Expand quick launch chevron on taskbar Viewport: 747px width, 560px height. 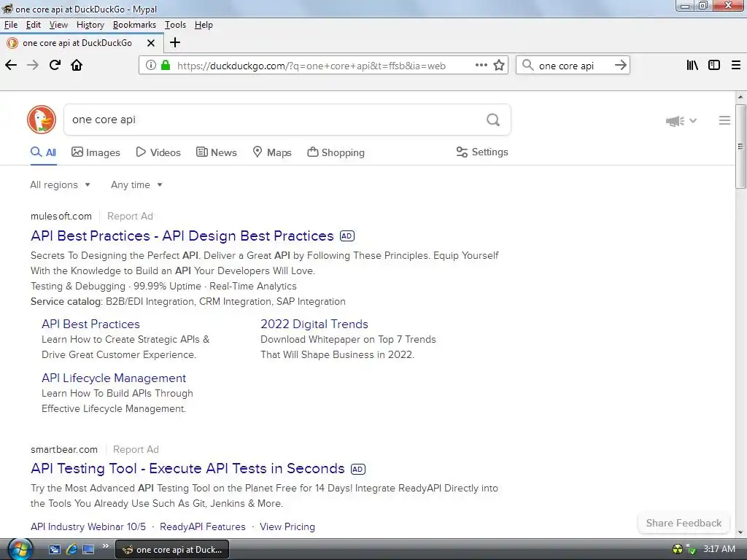pyautogui.click(x=105, y=545)
